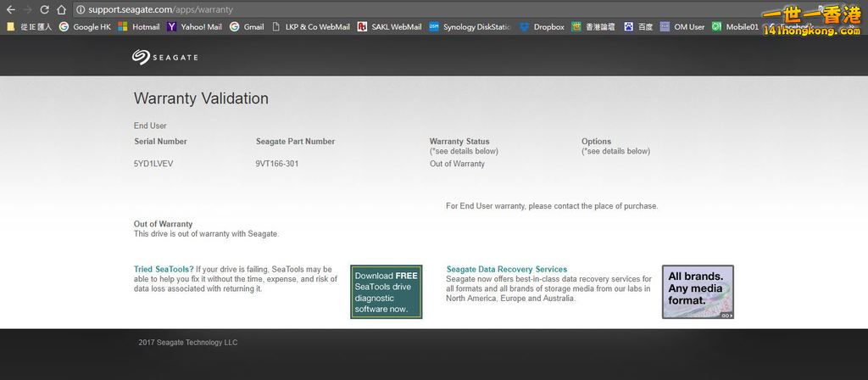This screenshot has width=868, height=380.
Task: Click the browser back arrow
Action: tap(10, 9)
